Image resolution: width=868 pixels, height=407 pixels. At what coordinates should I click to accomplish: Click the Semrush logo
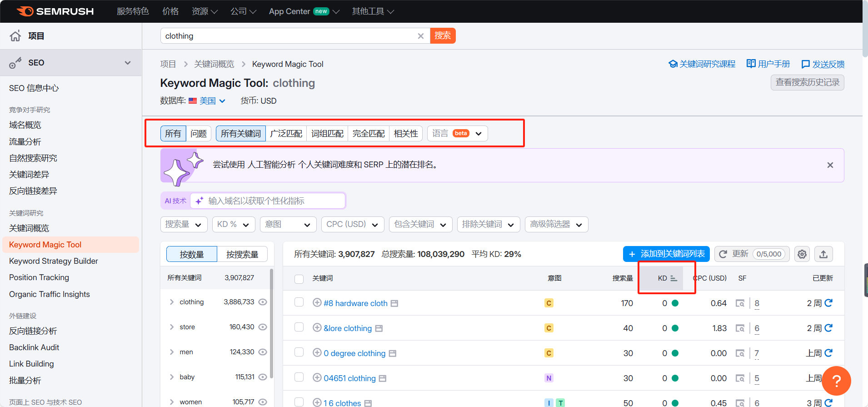(55, 11)
